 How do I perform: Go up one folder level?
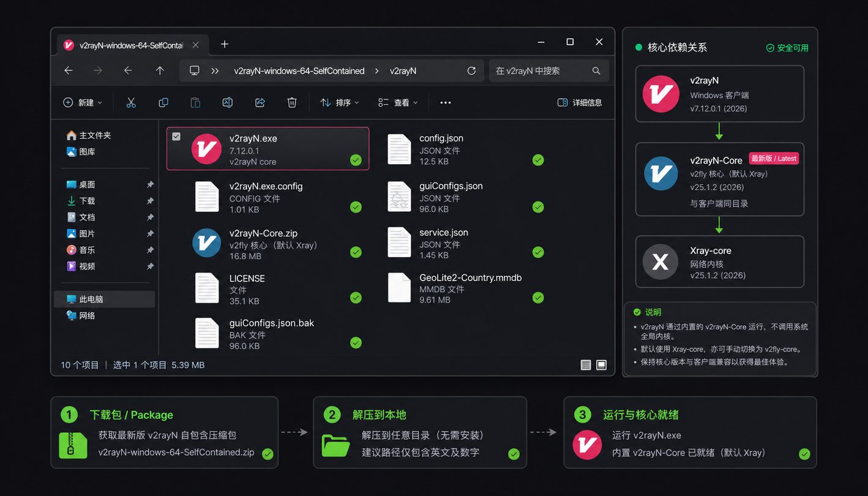[x=160, y=70]
